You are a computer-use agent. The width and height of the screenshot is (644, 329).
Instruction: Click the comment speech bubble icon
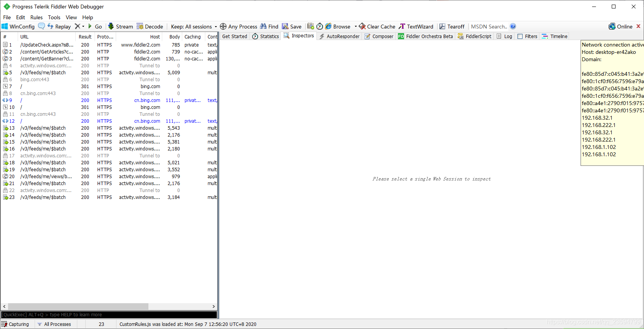click(x=42, y=26)
